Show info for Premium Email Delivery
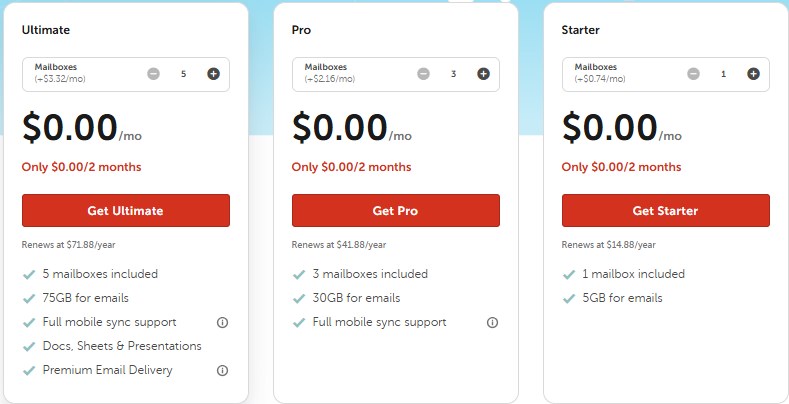This screenshot has height=404, width=789. [x=222, y=370]
